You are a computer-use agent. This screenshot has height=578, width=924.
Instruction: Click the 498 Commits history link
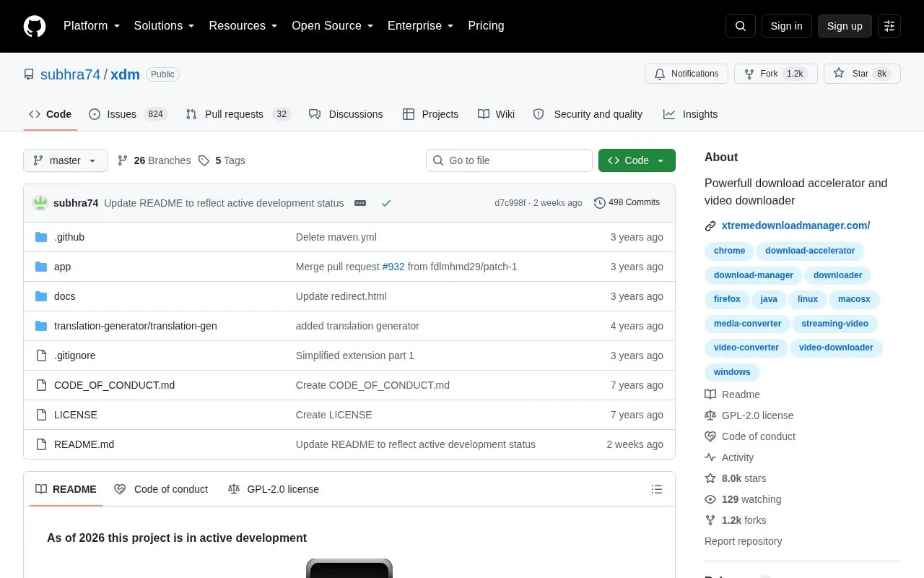[627, 203]
